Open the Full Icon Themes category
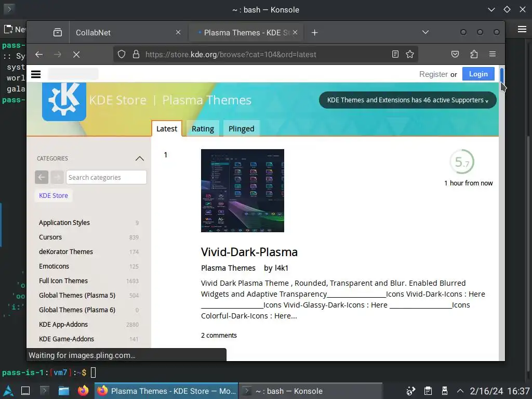 tap(63, 281)
